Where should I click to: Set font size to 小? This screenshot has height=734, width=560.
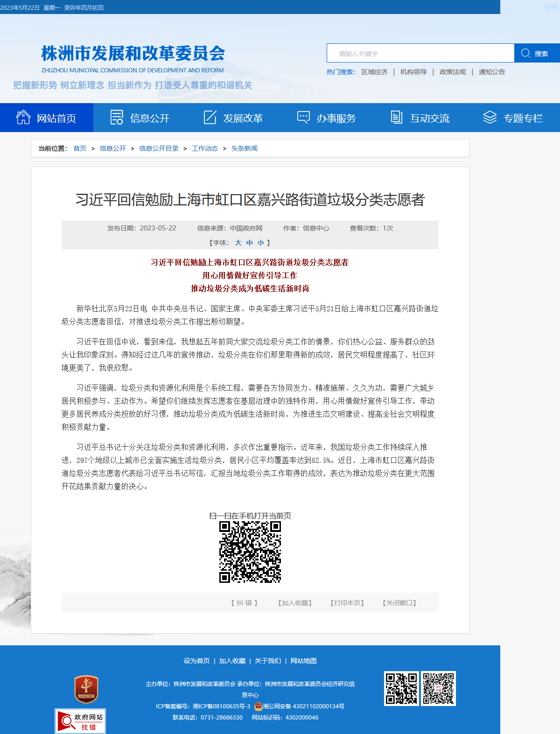tap(261, 243)
